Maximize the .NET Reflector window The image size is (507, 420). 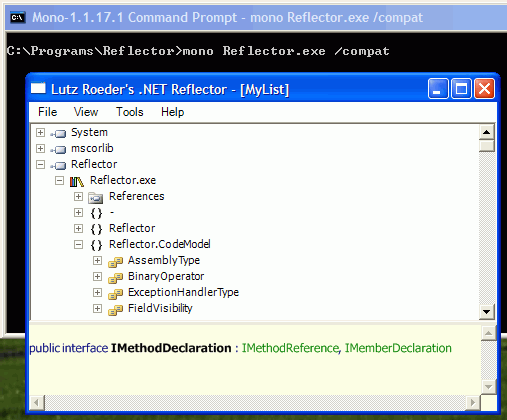pyautogui.click(x=461, y=89)
